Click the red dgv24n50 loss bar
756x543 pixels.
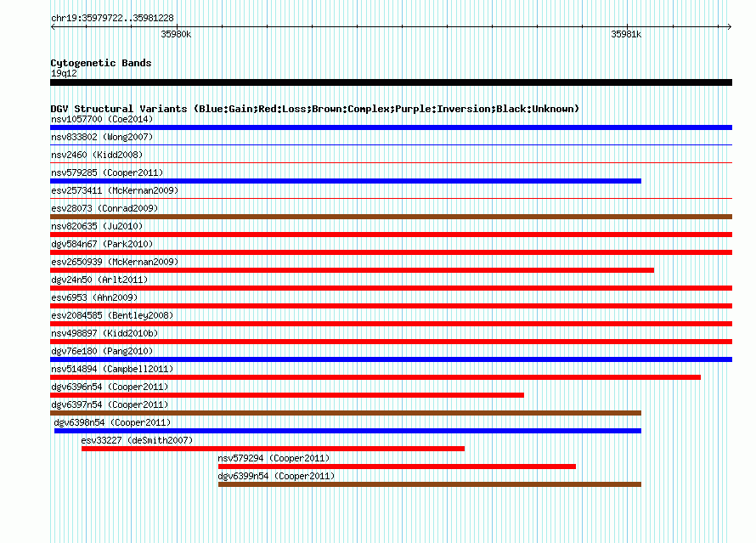click(391, 288)
